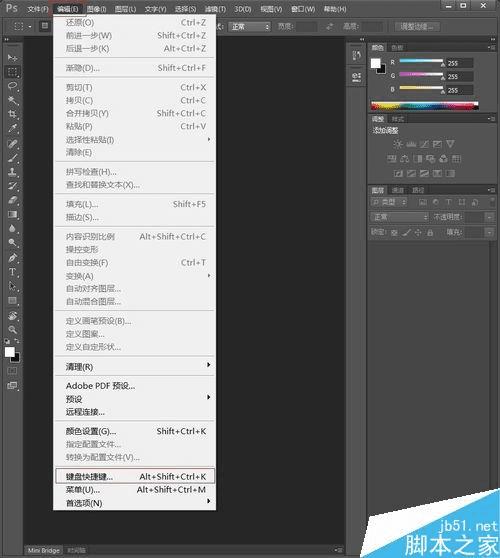The image size is (500, 558).
Task: Open 文件(F) menu
Action: (x=38, y=9)
